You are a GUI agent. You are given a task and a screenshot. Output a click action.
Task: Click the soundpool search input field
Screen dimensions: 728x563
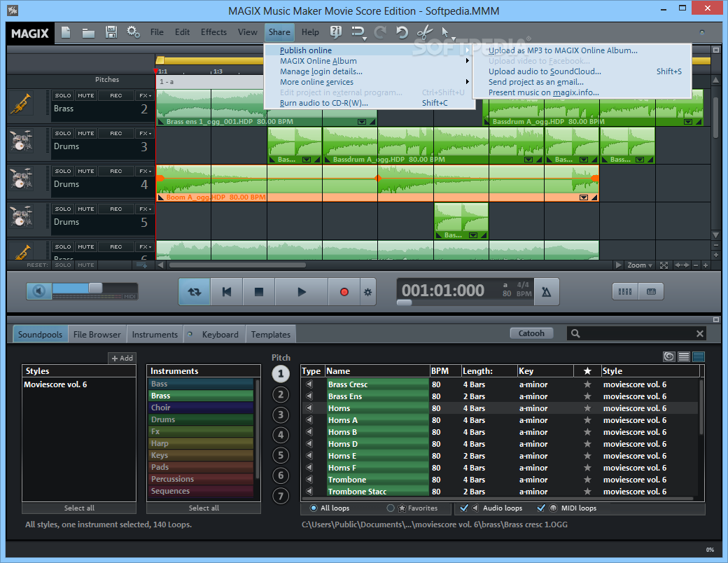point(638,333)
